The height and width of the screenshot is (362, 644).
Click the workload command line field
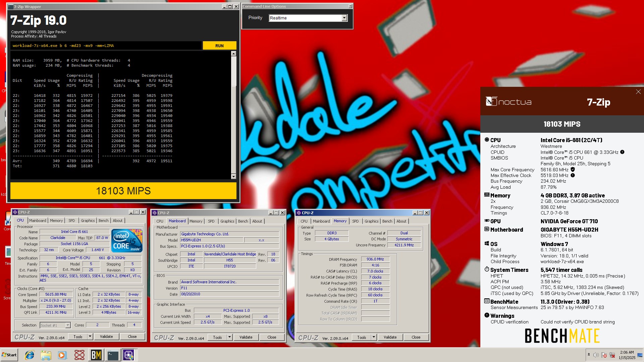(x=106, y=46)
